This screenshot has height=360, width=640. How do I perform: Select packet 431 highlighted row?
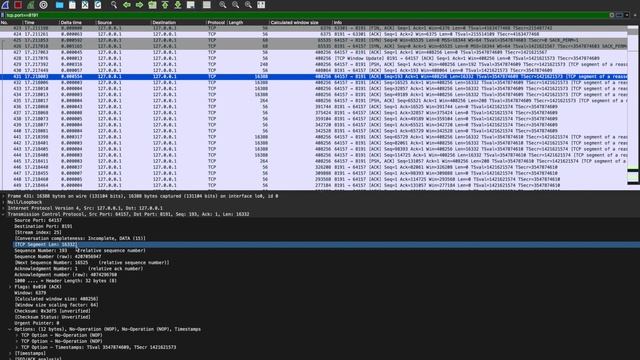[x=313, y=76]
